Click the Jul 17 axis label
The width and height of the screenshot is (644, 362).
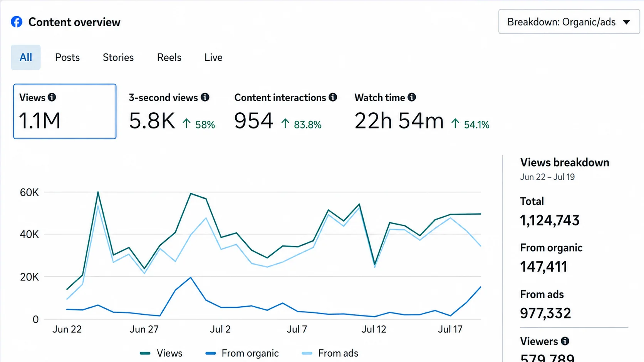[x=450, y=329]
